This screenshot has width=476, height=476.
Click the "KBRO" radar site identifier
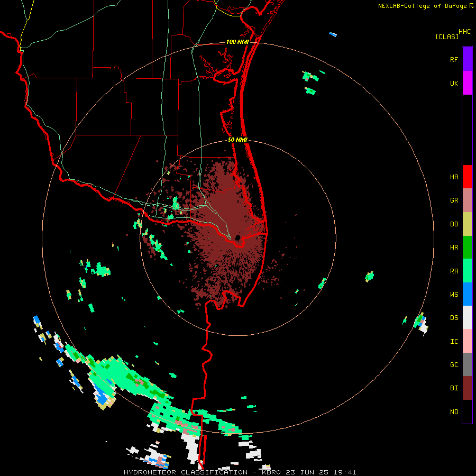tap(271, 472)
